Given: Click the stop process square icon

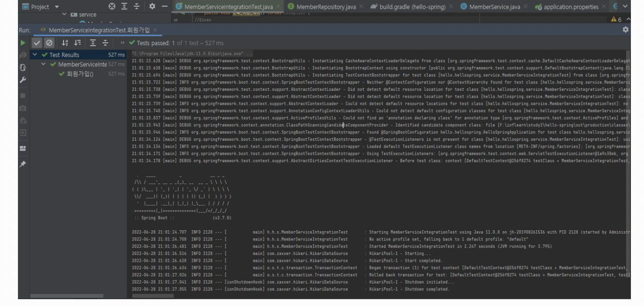Looking at the screenshot, I should (x=24, y=95).
